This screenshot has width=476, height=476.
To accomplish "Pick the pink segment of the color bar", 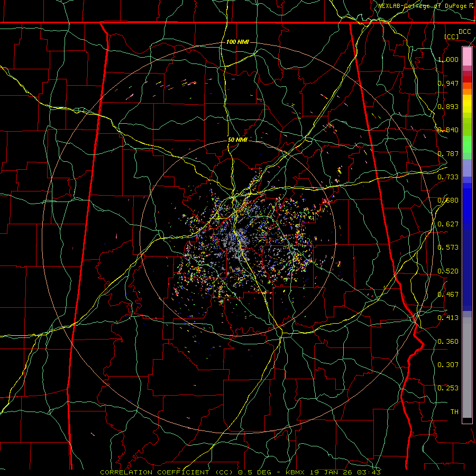I will pyautogui.click(x=467, y=57).
